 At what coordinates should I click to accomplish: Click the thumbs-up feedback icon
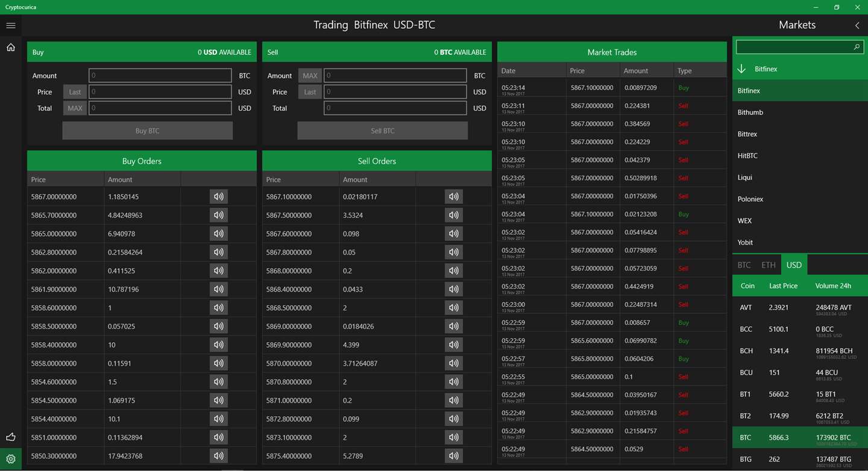[x=10, y=437]
